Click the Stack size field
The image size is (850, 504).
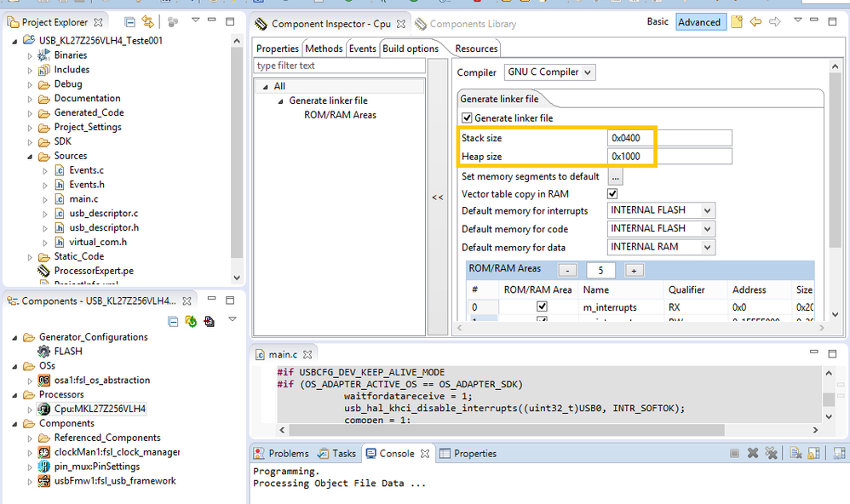[669, 138]
